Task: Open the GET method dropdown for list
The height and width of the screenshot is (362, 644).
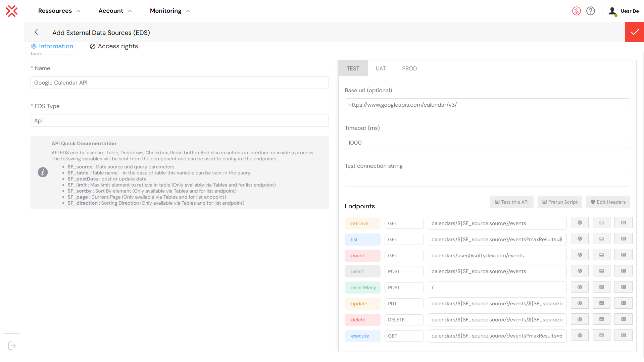Action: point(404,240)
